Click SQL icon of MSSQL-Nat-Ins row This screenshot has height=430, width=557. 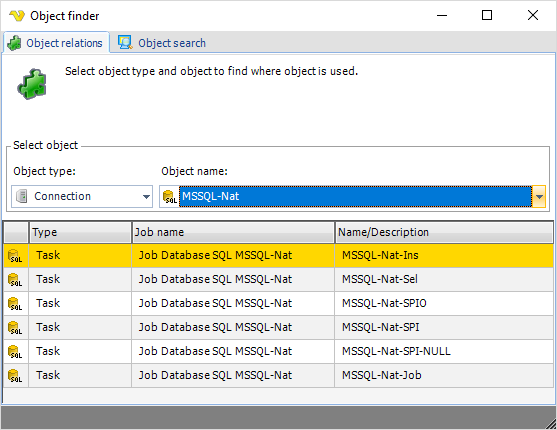pyautogui.click(x=15, y=256)
